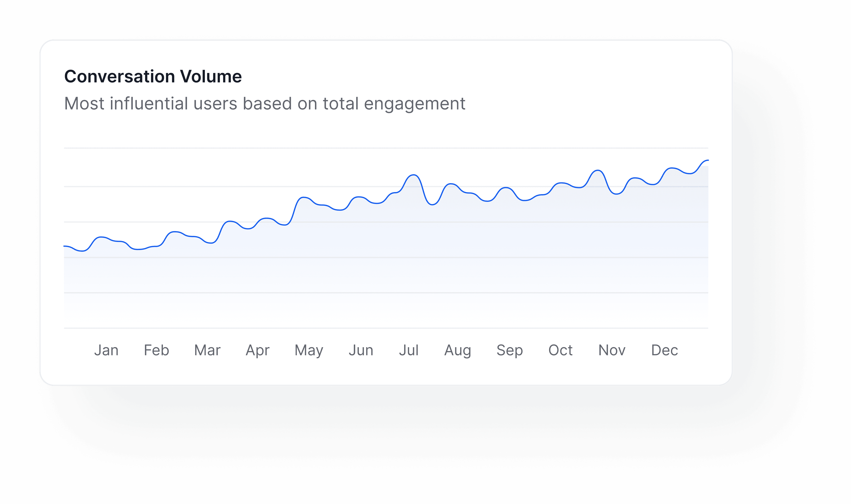The height and width of the screenshot is (504, 851).
Task: Click the line's highest July peak
Action: pos(413,175)
